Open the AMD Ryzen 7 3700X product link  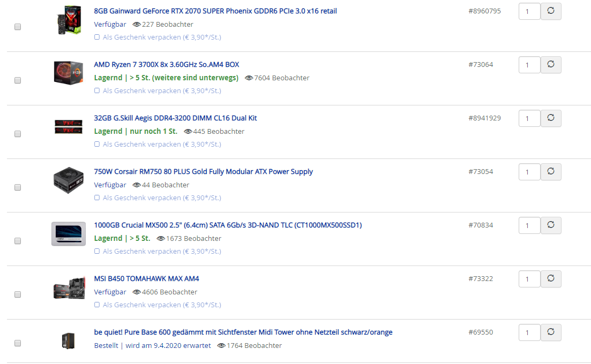click(x=167, y=64)
